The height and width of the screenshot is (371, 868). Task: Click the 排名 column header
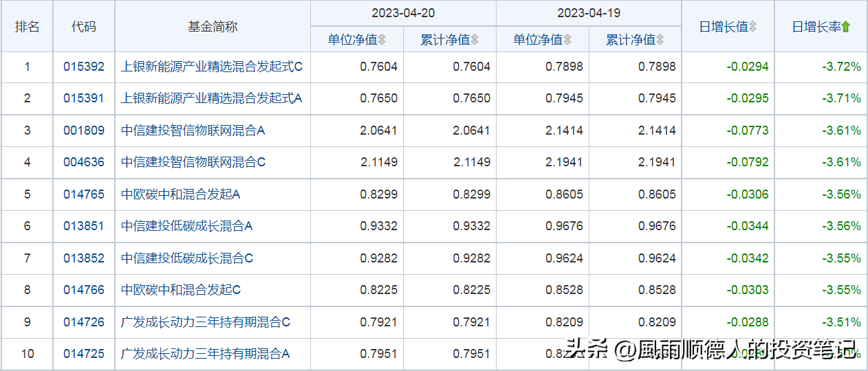[x=28, y=27]
